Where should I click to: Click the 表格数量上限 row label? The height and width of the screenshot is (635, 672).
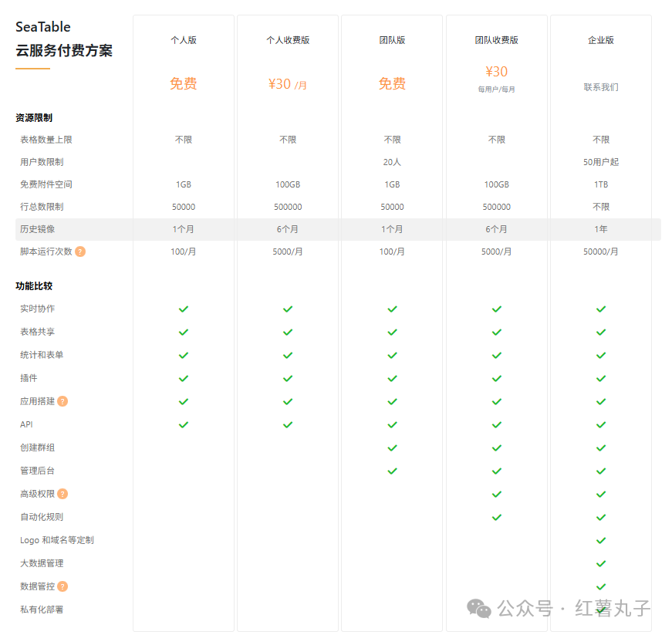[x=46, y=140]
